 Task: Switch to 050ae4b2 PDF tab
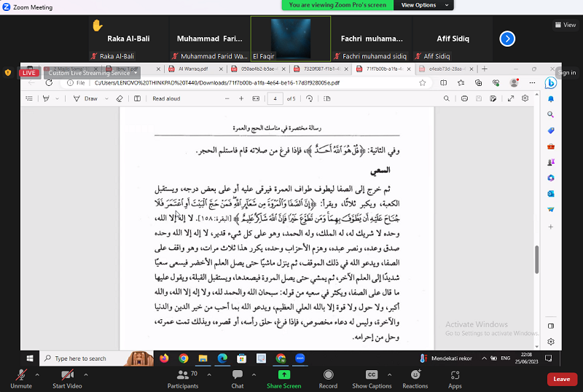click(257, 68)
